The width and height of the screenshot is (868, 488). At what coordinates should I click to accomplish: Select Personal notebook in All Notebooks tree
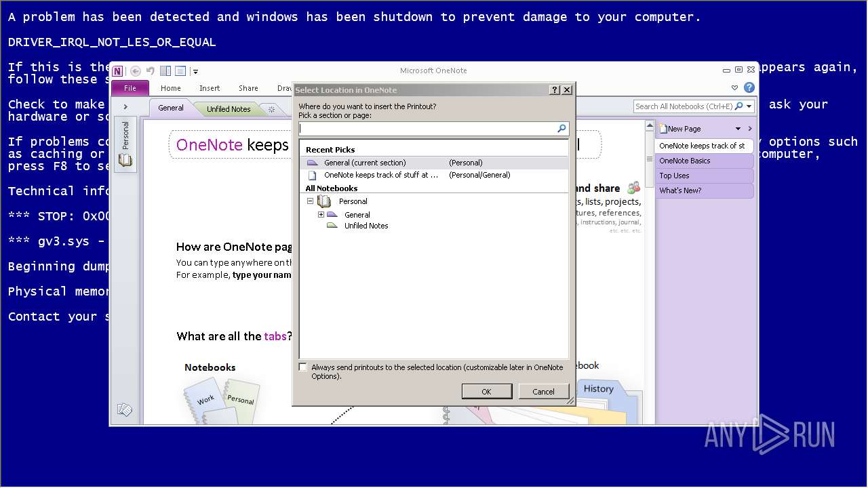click(x=353, y=201)
